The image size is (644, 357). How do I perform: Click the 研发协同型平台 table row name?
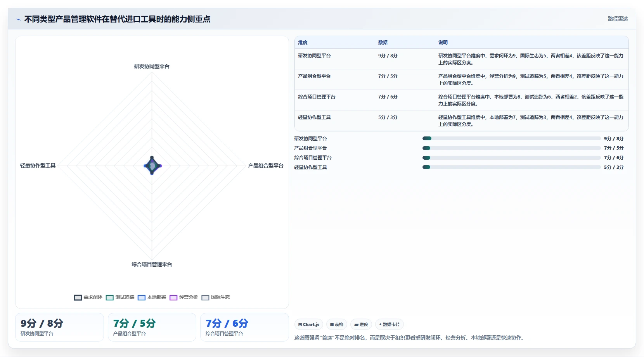click(x=314, y=56)
